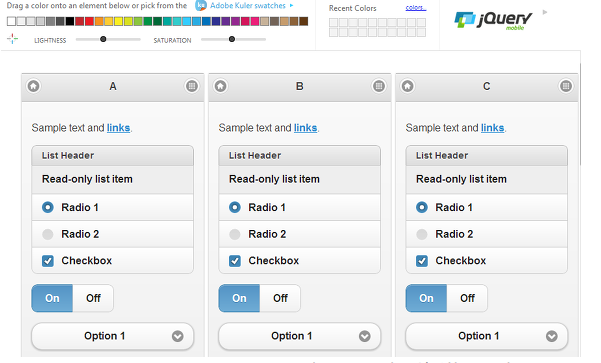Switch swatch B toggle to Off
Viewport: 601px width, 363px height.
pos(280,298)
